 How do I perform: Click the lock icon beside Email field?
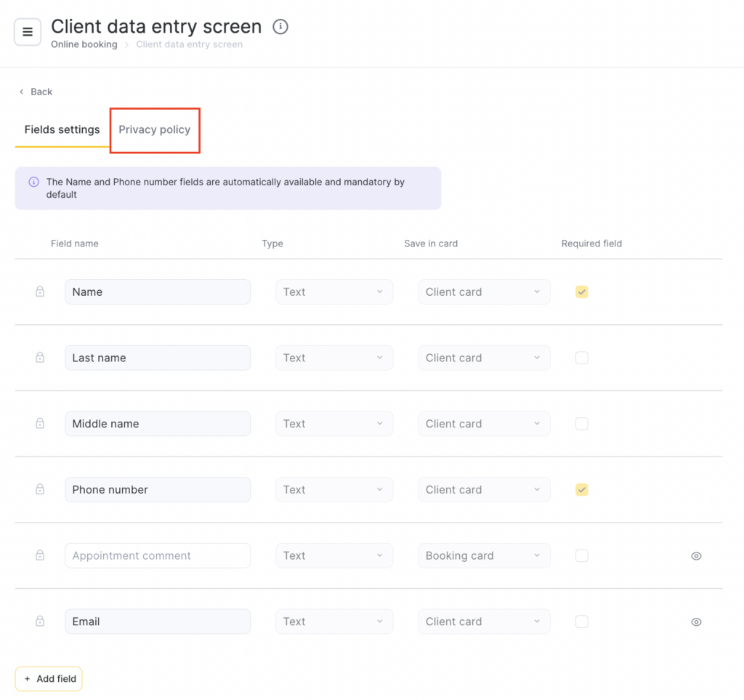click(x=40, y=621)
